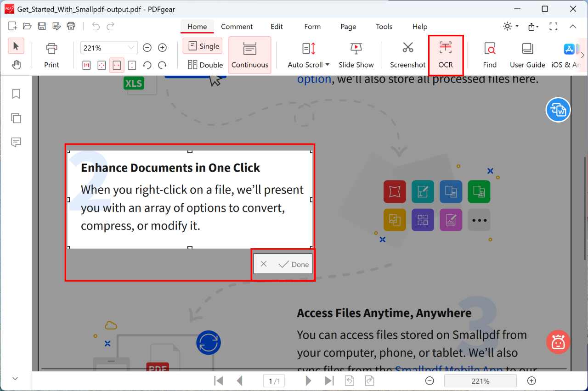Open the Find search tool
588x391 pixels.
(x=490, y=55)
